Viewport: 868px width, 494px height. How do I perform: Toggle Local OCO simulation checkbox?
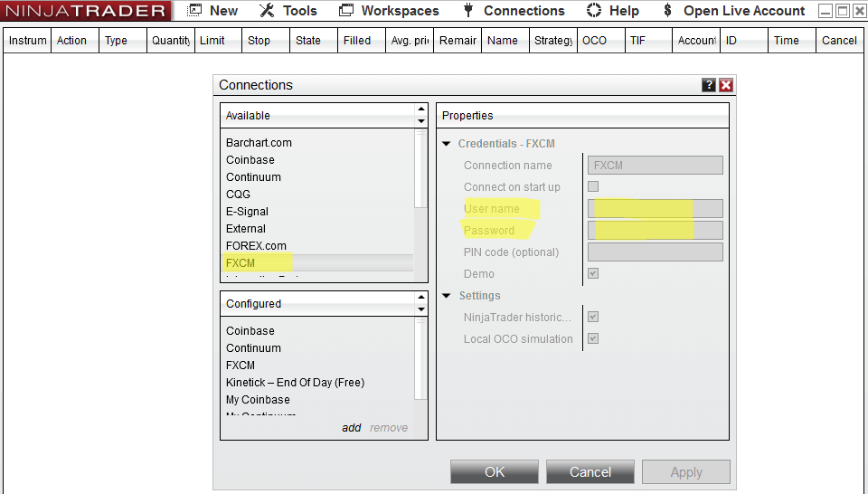pos(593,338)
